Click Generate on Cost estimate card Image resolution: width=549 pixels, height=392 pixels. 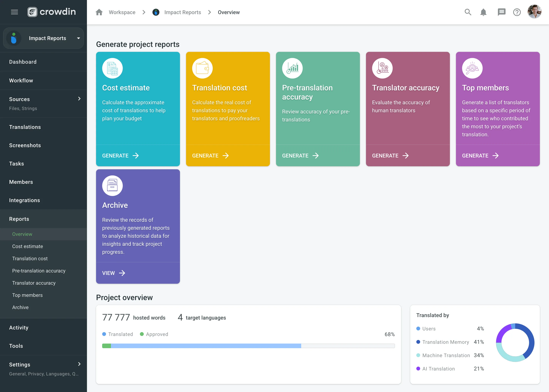[x=120, y=155]
